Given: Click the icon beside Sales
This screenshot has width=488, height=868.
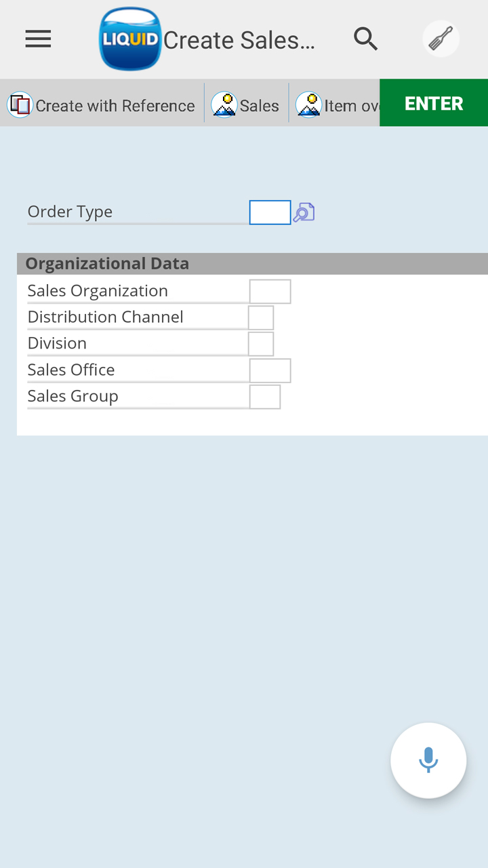Looking at the screenshot, I should (224, 105).
